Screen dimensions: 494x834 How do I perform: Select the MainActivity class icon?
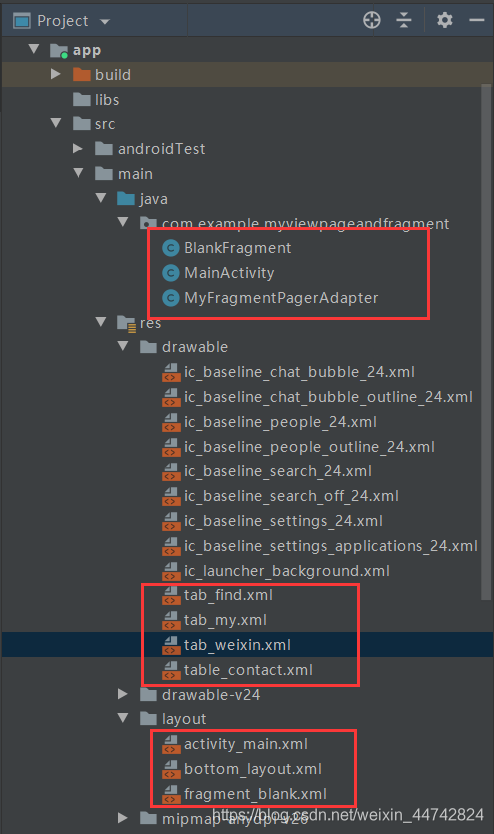[x=170, y=273]
